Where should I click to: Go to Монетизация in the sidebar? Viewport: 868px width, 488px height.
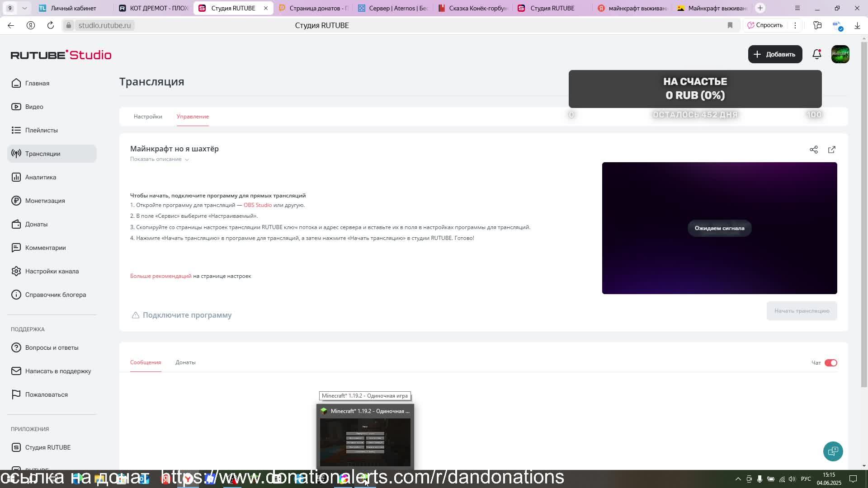[x=45, y=201]
